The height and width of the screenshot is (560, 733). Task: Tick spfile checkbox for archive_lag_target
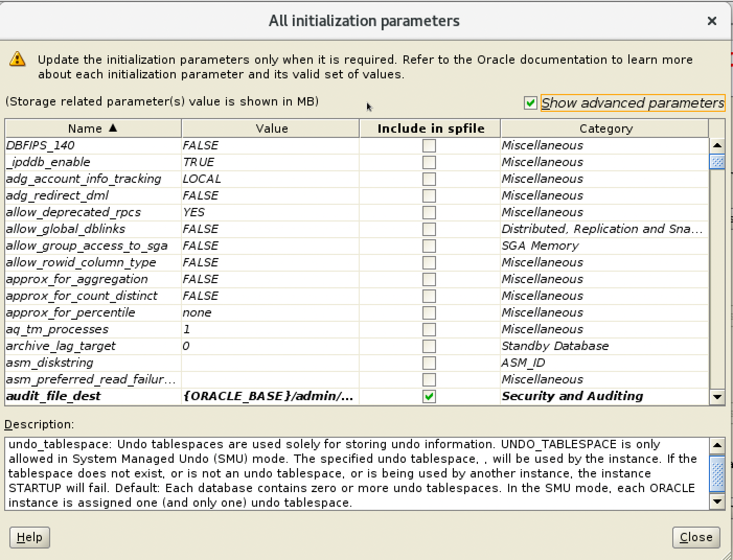(x=429, y=346)
